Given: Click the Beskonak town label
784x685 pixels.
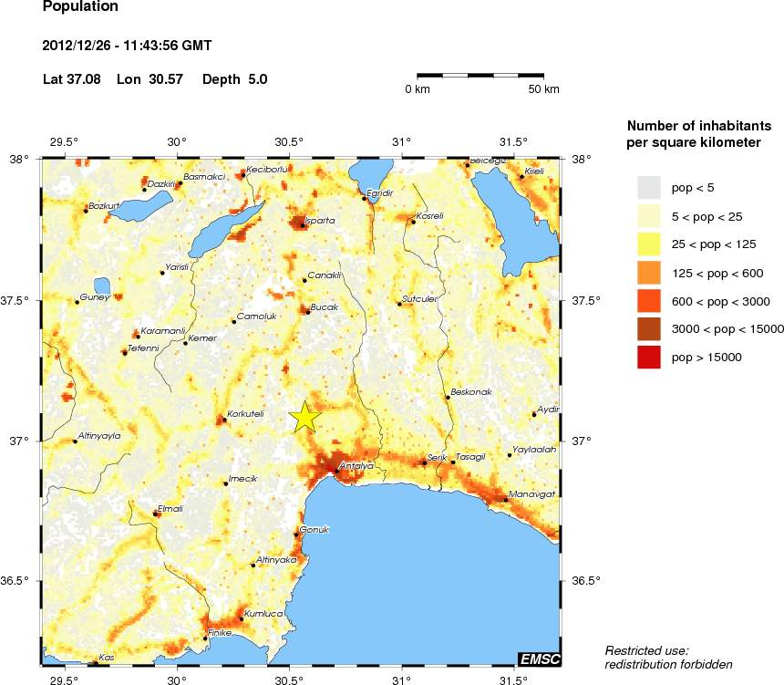Looking at the screenshot, I should 471,391.
